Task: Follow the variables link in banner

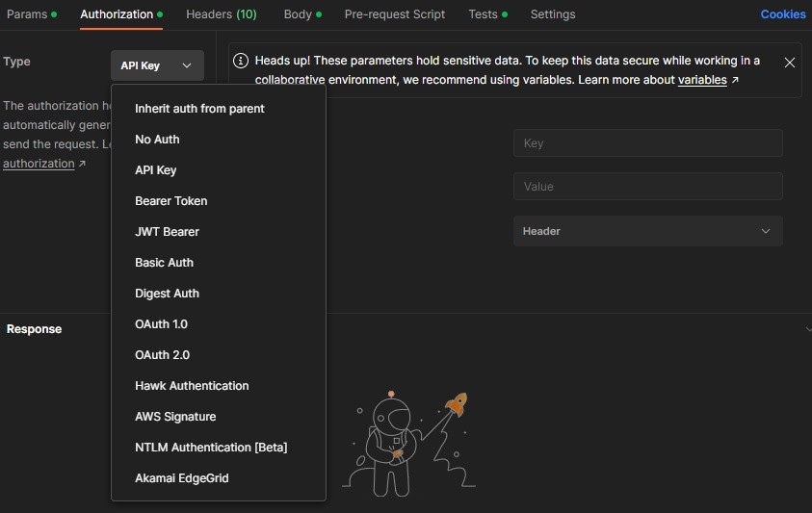Action: coord(702,80)
